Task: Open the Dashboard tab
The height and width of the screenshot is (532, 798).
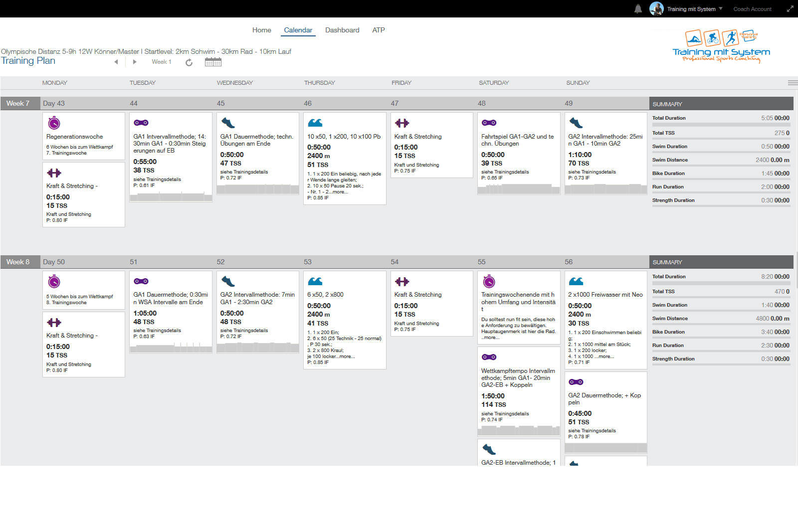Action: tap(342, 30)
